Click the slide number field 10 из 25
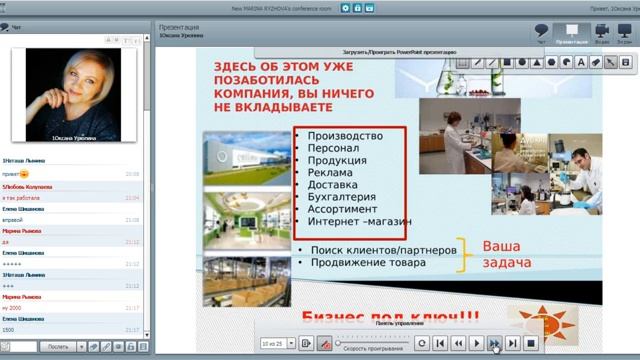This screenshot has height=360, width=640. [x=273, y=343]
